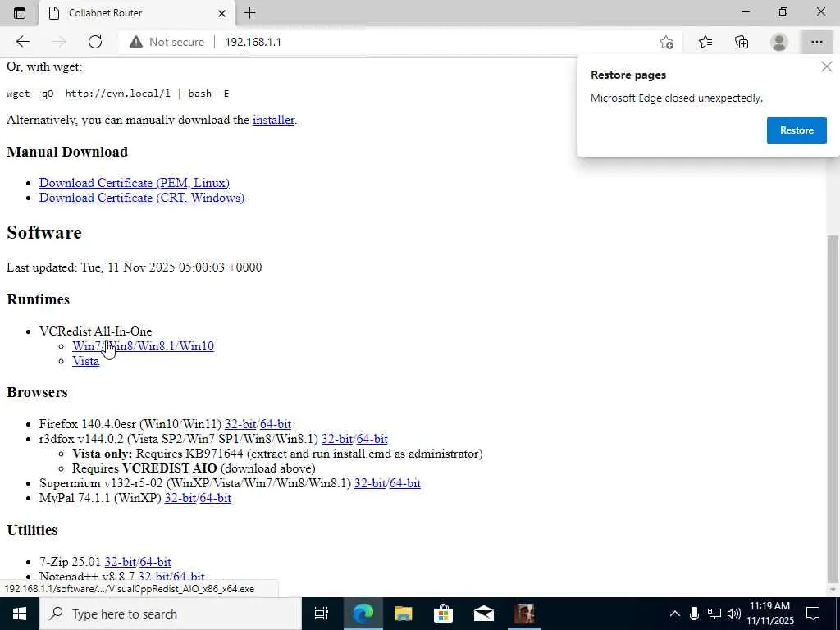Download r3dfox v144.0.2 64-bit

point(372,439)
